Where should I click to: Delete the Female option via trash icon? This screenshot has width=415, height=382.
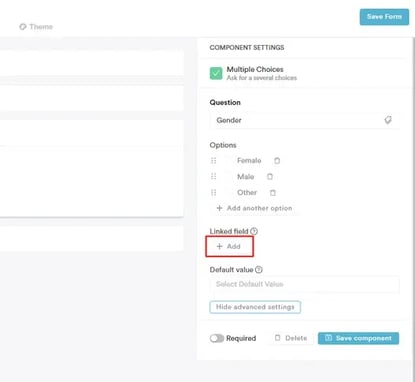pyautogui.click(x=277, y=161)
